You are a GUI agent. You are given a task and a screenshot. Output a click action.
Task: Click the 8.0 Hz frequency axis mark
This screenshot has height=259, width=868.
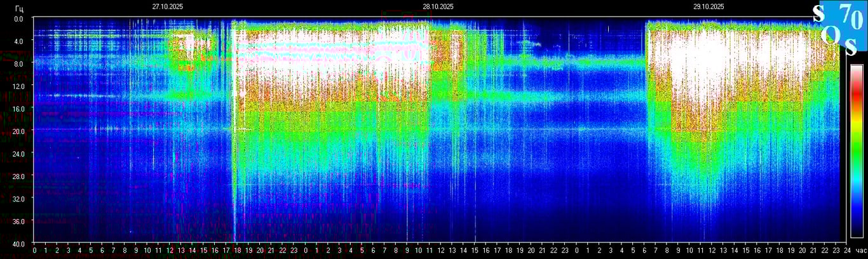19,63
